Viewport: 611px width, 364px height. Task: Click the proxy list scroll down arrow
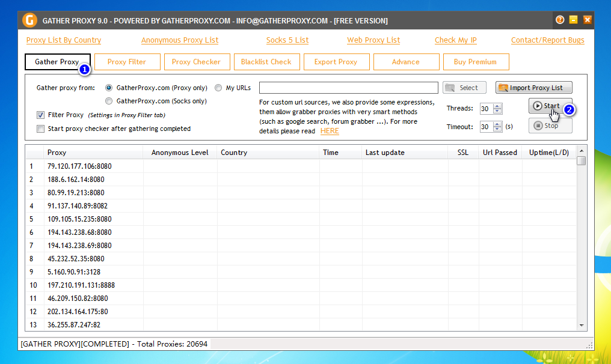click(x=582, y=326)
